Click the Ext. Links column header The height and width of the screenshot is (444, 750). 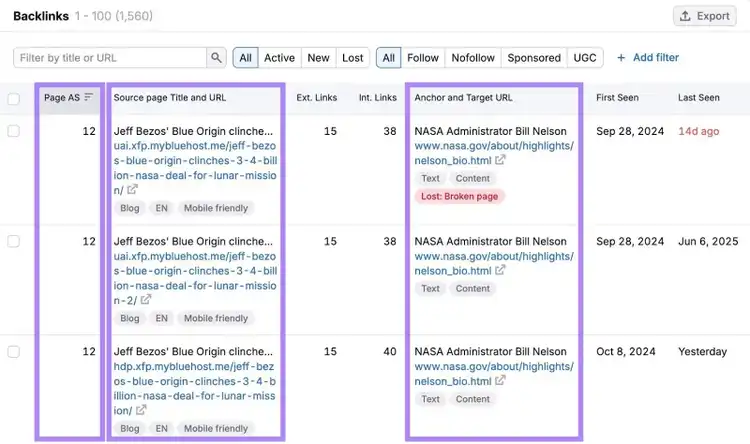point(317,98)
